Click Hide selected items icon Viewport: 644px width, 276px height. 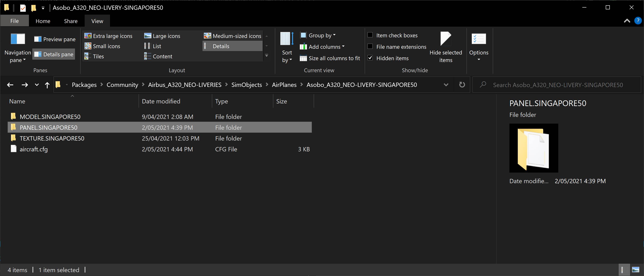coord(445,39)
